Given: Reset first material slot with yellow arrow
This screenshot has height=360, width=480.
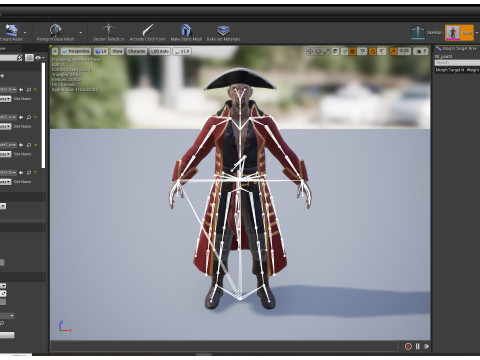Looking at the screenshot, I should click(x=35, y=89).
